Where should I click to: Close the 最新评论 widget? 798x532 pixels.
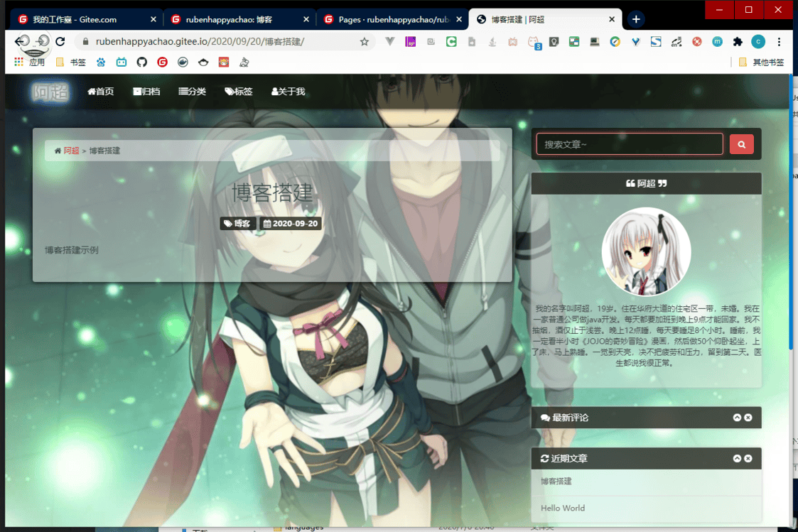point(748,418)
